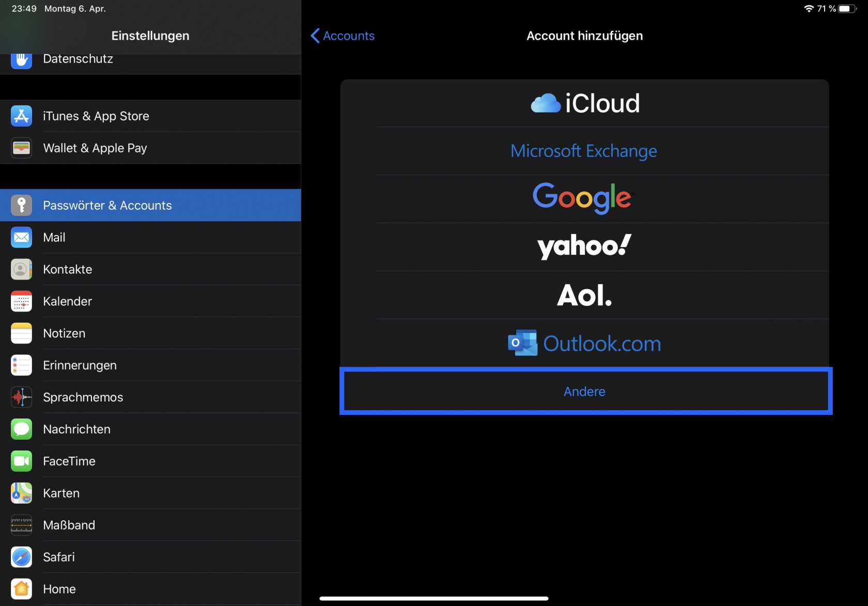Image resolution: width=868 pixels, height=606 pixels.
Task: Tap the Passwörter & Accounts key icon
Action: (21, 205)
